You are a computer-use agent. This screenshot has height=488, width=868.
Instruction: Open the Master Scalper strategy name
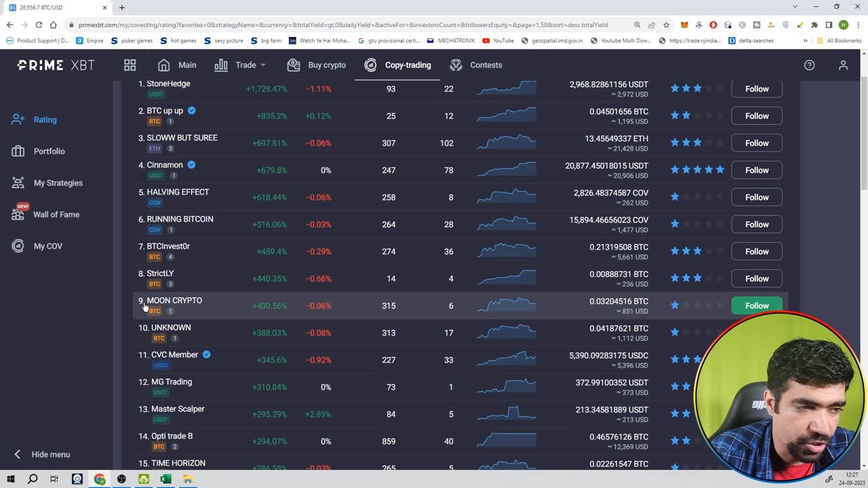tap(178, 409)
